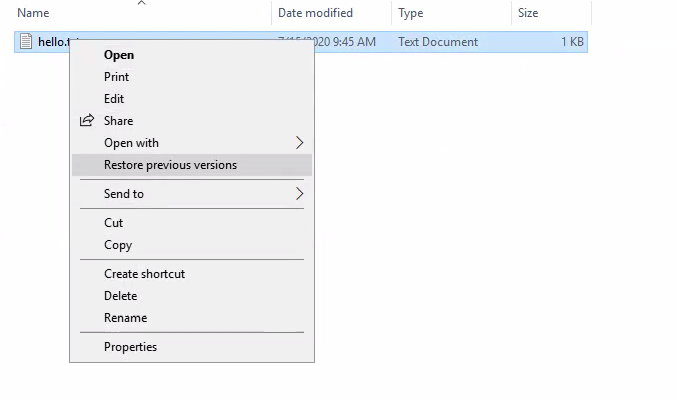Screen dimensions: 677x400
Task: Click Share menu entry
Action: (x=192, y=121)
